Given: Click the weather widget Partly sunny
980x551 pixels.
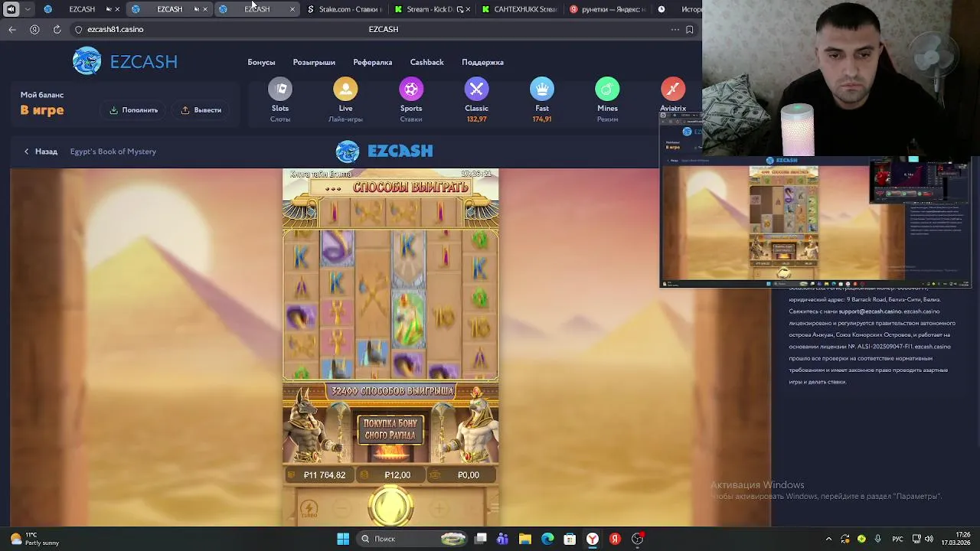Looking at the screenshot, I should tap(34, 539).
